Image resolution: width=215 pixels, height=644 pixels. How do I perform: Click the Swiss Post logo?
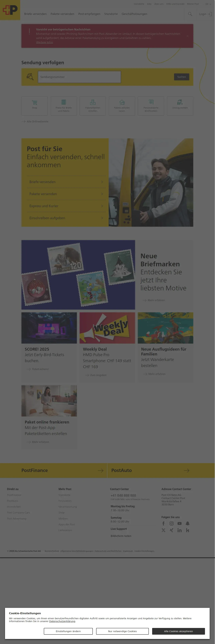pos(10,10)
